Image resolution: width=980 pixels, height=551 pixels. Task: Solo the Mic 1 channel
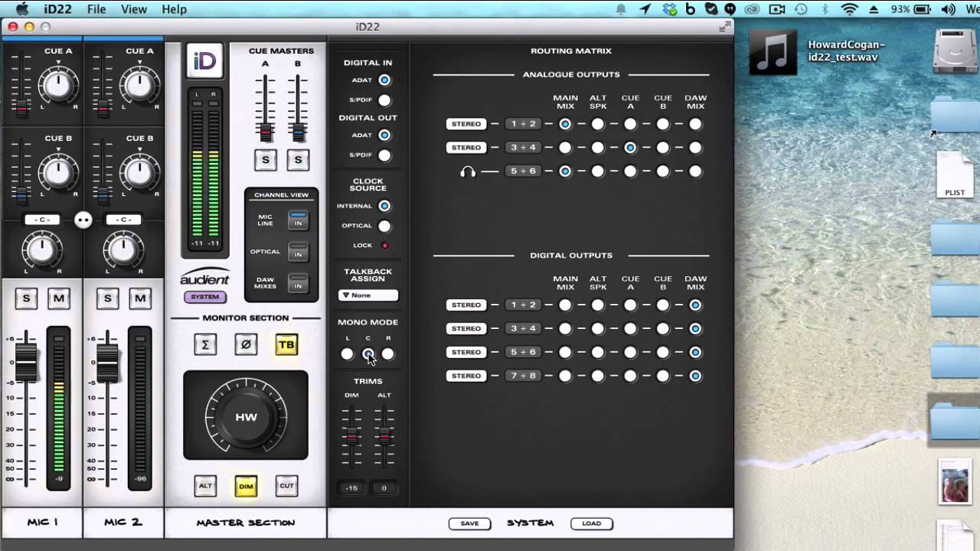[26, 298]
